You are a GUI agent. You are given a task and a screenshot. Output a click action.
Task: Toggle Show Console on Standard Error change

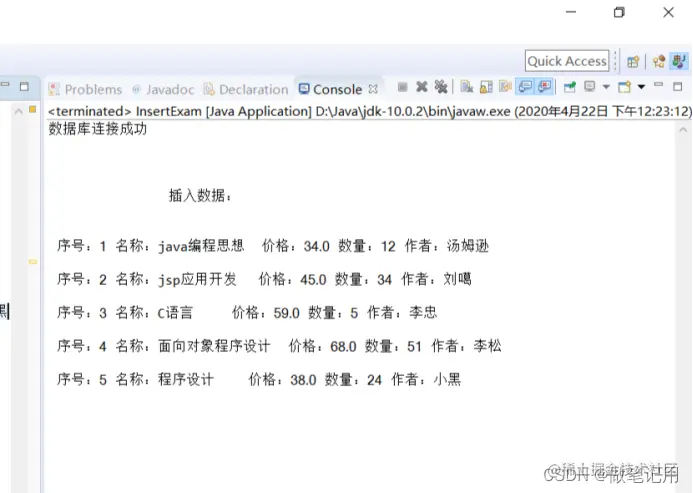click(544, 87)
